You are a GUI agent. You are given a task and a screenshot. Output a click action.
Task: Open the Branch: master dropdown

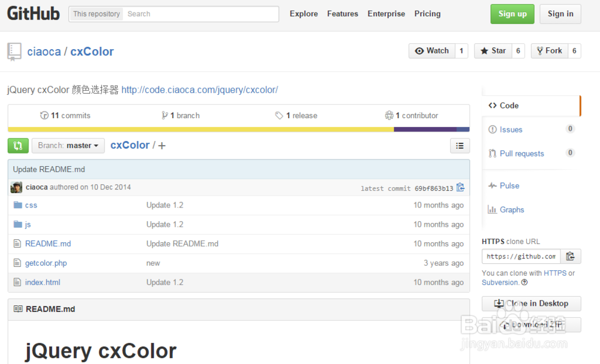click(68, 145)
